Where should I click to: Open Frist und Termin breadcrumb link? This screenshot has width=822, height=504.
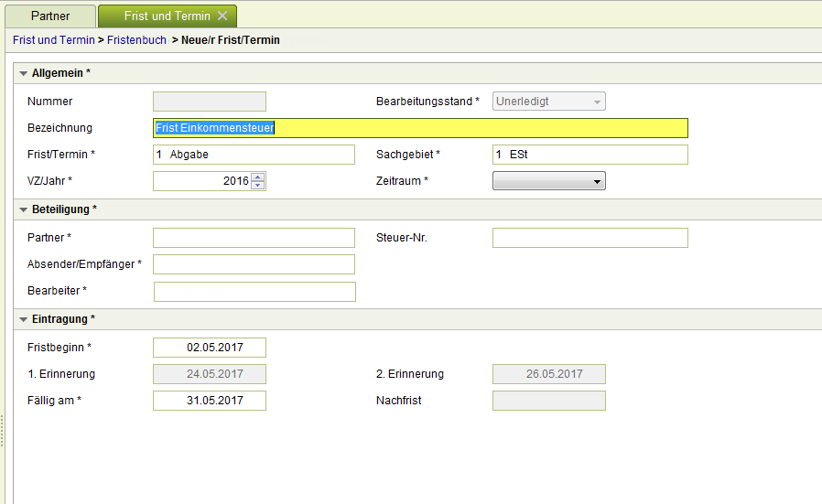tap(53, 40)
